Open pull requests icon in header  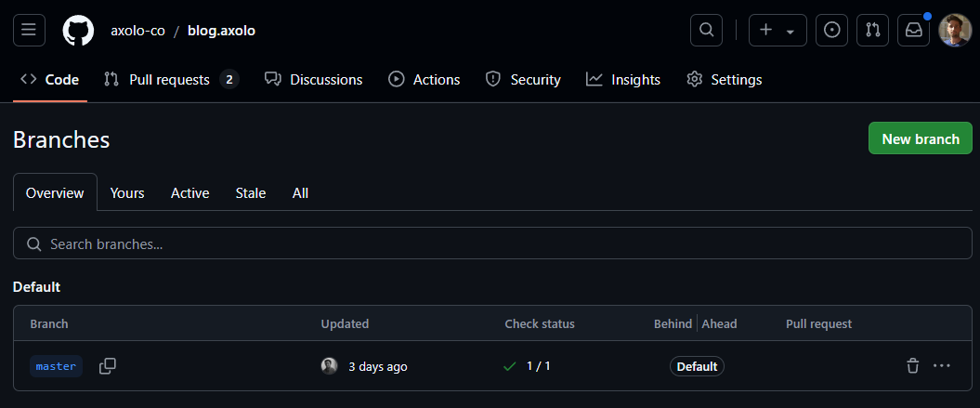coord(872,31)
